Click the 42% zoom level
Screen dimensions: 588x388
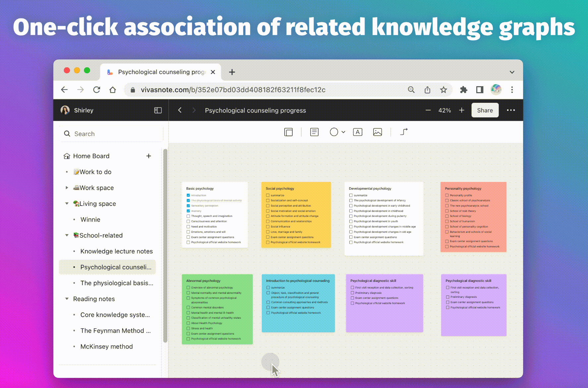[x=444, y=110]
